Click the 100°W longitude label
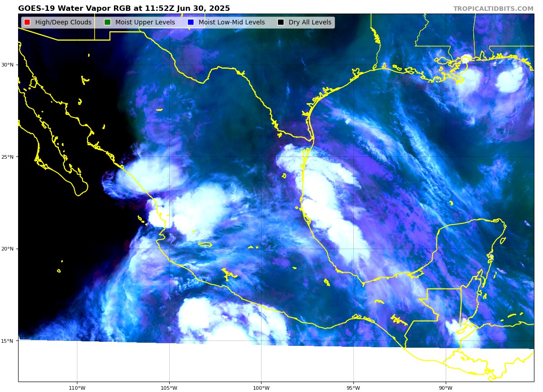The image size is (543, 392). 261,388
